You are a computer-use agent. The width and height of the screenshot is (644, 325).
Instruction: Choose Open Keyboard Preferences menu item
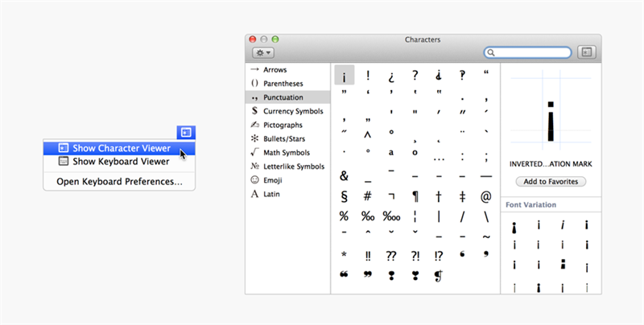pyautogui.click(x=119, y=182)
